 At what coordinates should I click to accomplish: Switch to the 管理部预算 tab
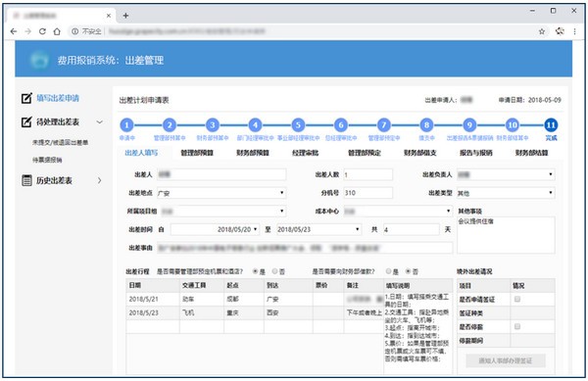[197, 153]
